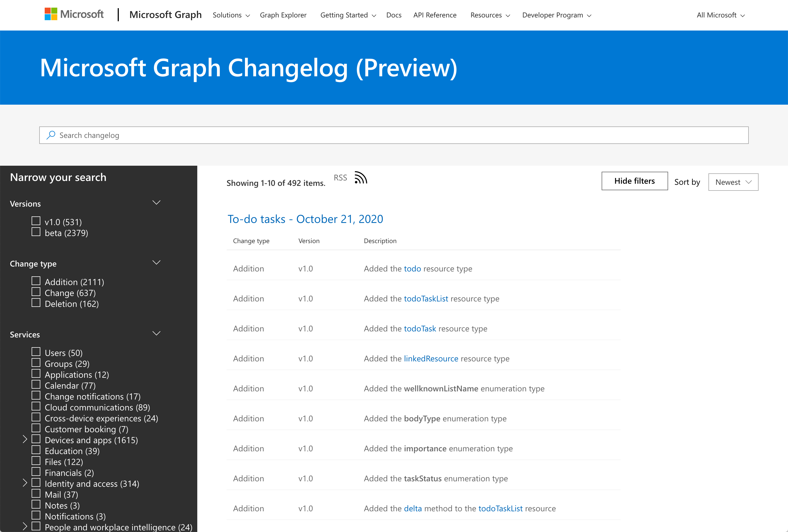
Task: Click 'Added the taskStatus enumeration type' text
Action: tap(436, 478)
